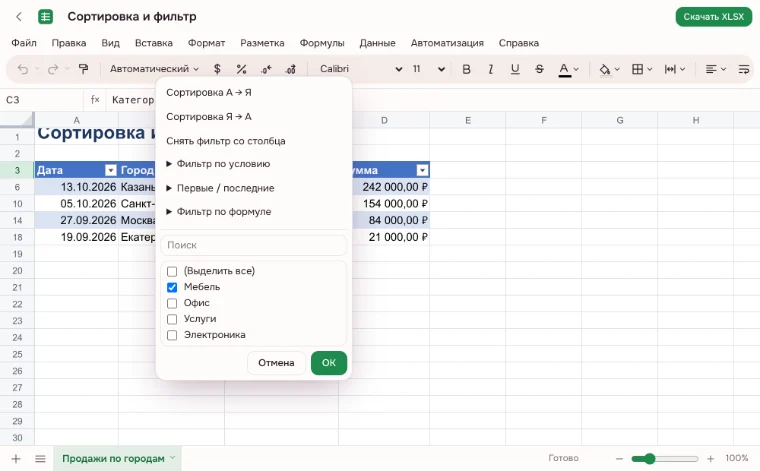Screen dimensions: 760x471
Task: Open the Файл menu
Action: pyautogui.click(x=24, y=43)
